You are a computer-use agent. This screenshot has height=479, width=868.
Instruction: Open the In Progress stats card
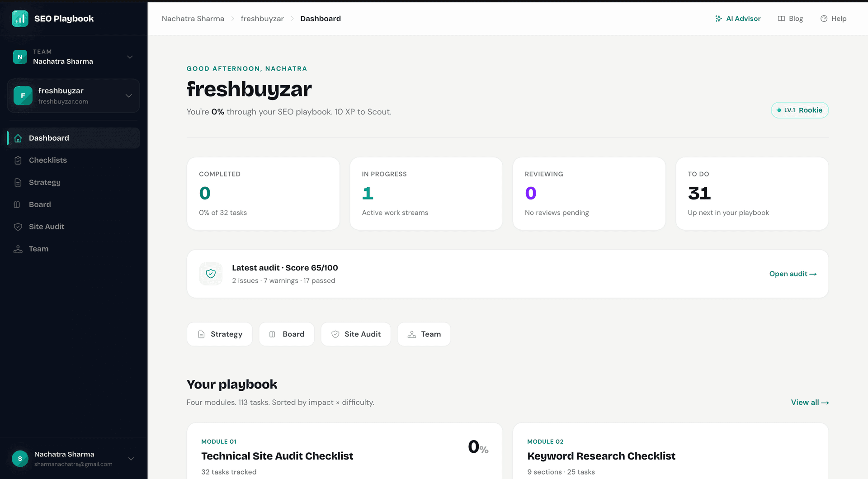(x=426, y=194)
